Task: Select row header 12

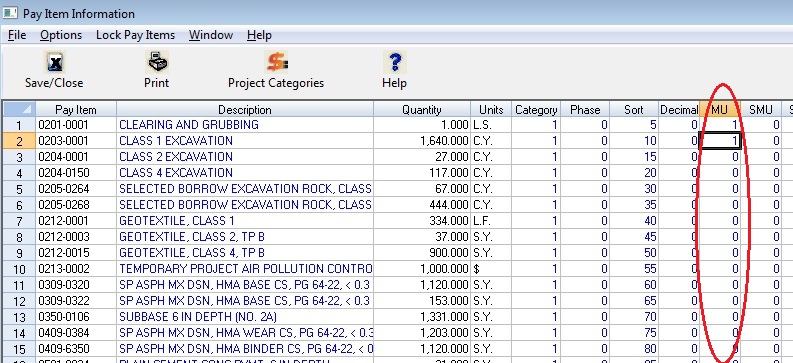Action: pos(19,301)
